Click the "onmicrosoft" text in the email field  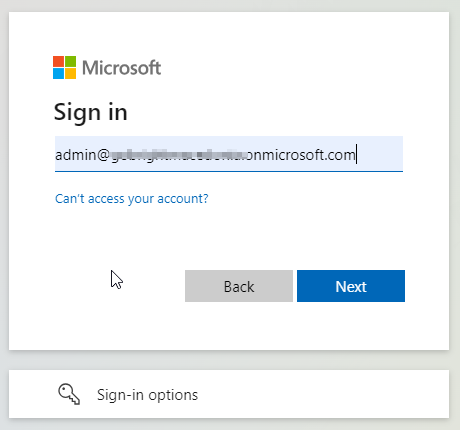[x=283, y=155]
